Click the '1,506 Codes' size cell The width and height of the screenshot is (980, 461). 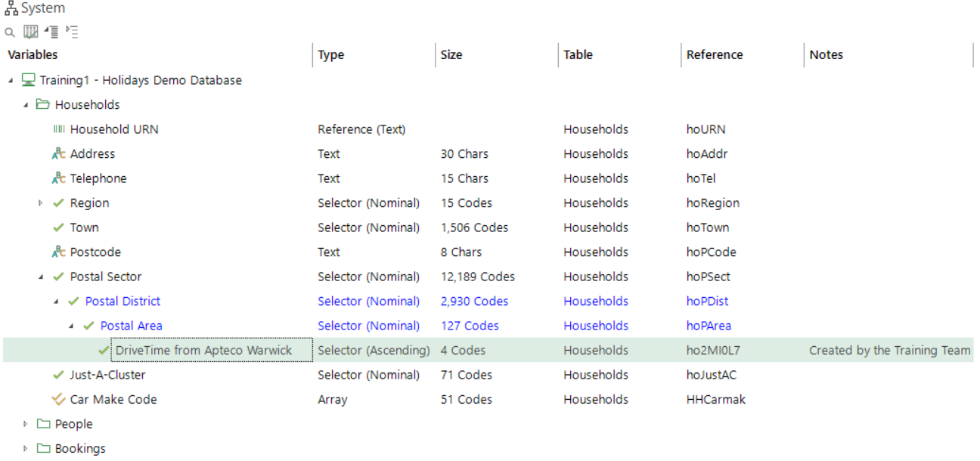pos(474,227)
